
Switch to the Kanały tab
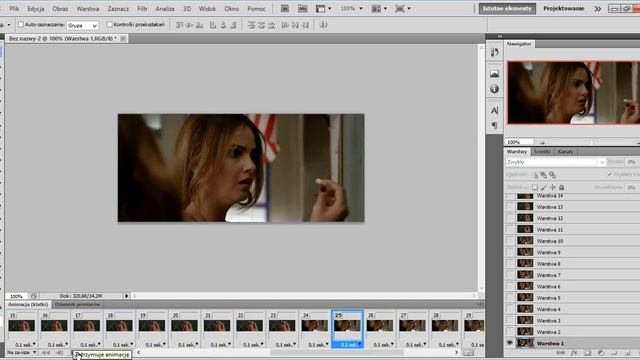[x=565, y=151]
